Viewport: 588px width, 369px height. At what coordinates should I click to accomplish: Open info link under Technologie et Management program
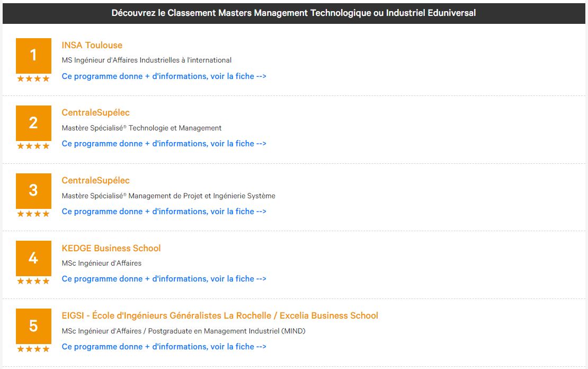pos(164,144)
